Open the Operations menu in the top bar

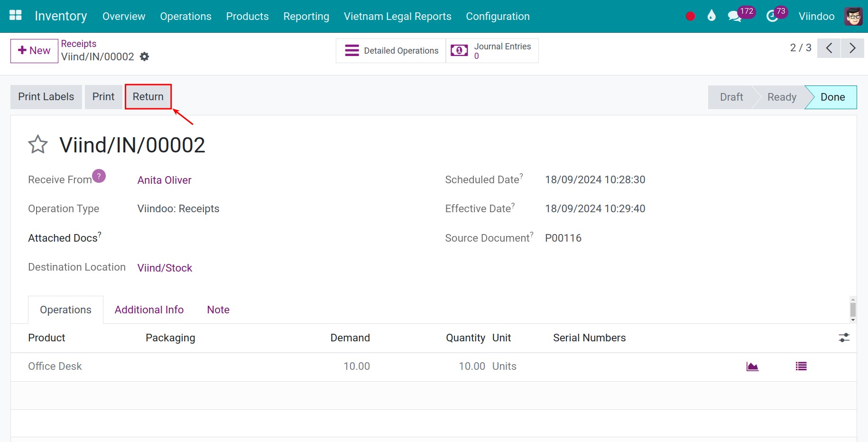[x=185, y=16]
